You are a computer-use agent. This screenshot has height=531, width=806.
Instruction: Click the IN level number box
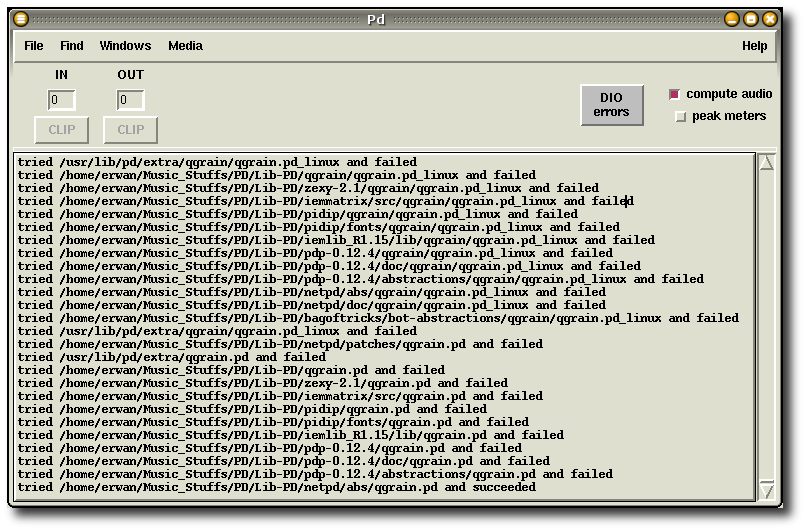point(61,100)
